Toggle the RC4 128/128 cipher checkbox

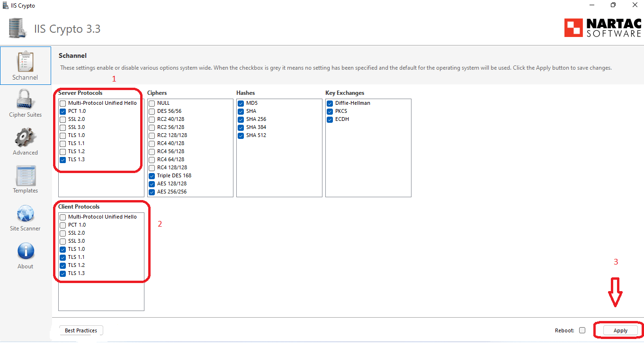[152, 167]
